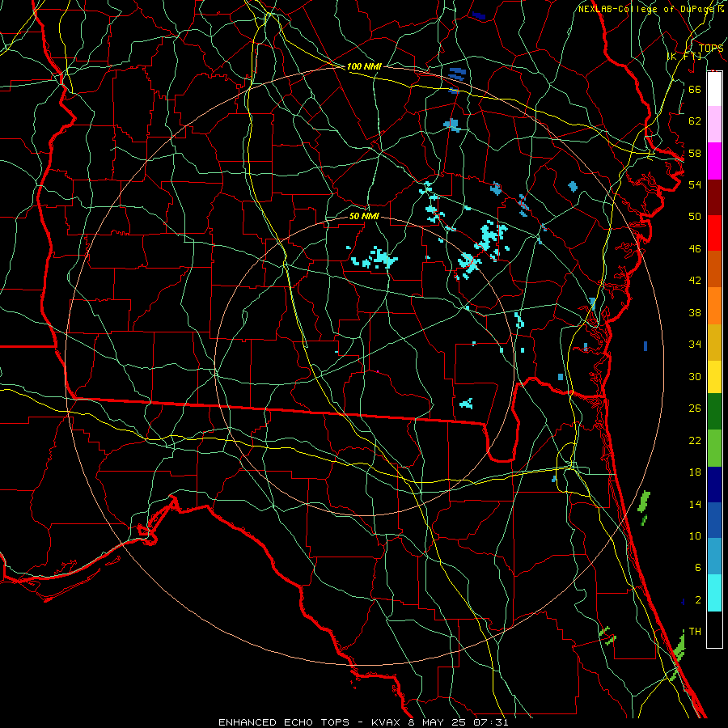Click the '6' legend value
The width and height of the screenshot is (728, 728).
click(x=697, y=568)
